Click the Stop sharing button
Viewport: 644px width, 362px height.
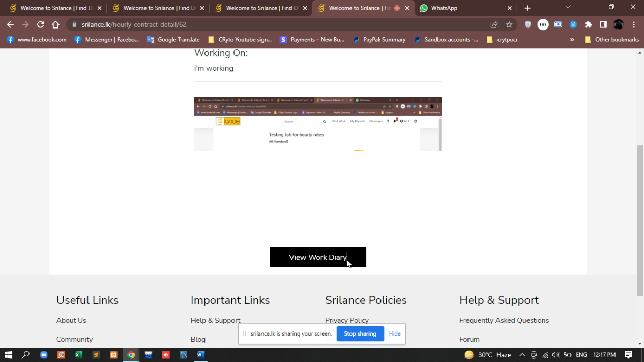click(x=360, y=333)
